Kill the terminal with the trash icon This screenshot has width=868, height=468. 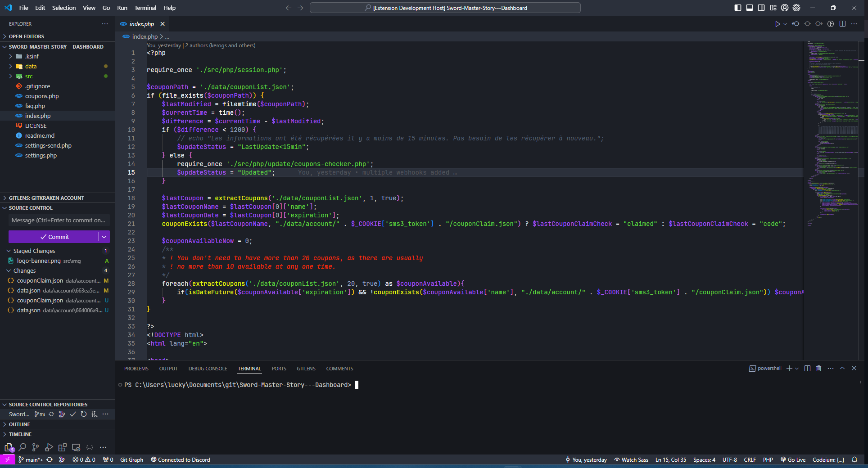click(818, 368)
